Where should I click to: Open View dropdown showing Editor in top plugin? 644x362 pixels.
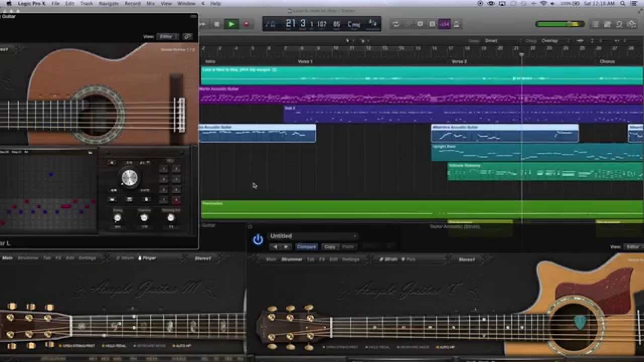(x=167, y=37)
